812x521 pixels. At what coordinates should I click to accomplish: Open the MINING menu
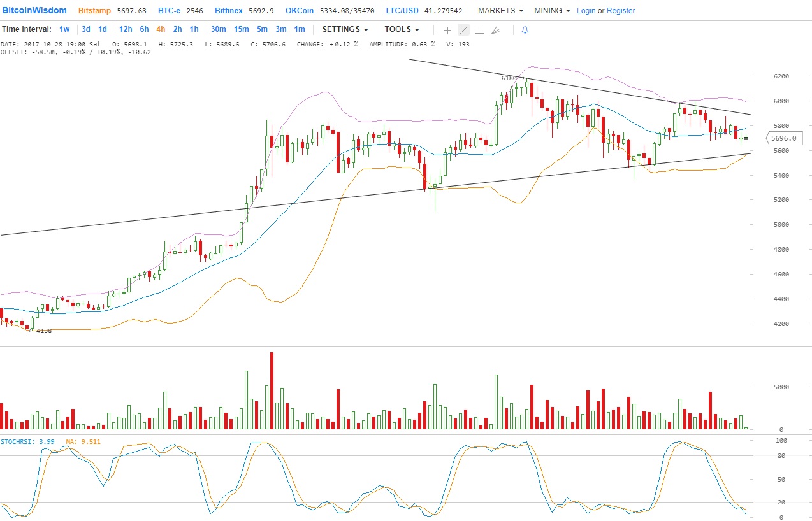click(x=552, y=11)
